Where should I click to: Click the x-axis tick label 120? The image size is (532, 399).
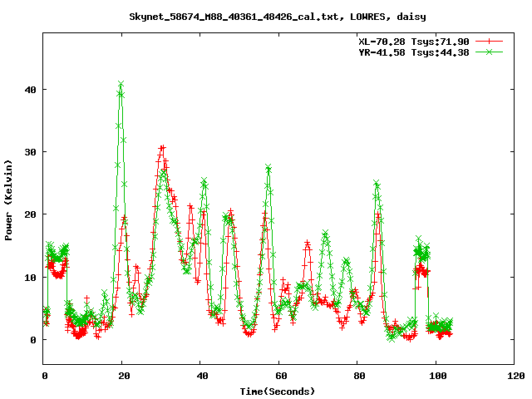[x=516, y=376]
